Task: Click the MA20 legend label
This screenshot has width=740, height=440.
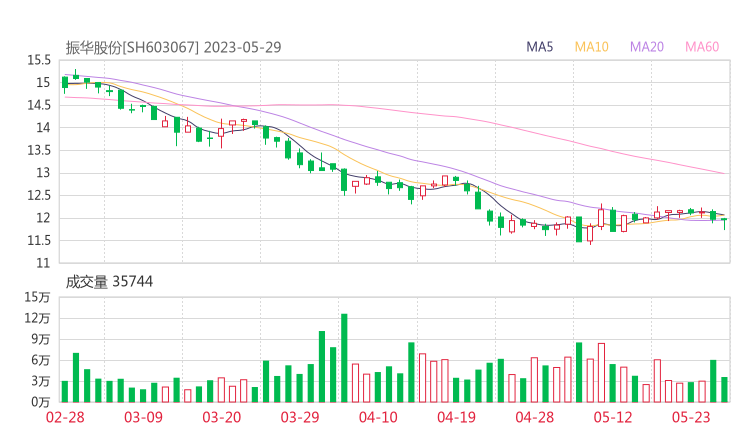Action: (x=647, y=47)
